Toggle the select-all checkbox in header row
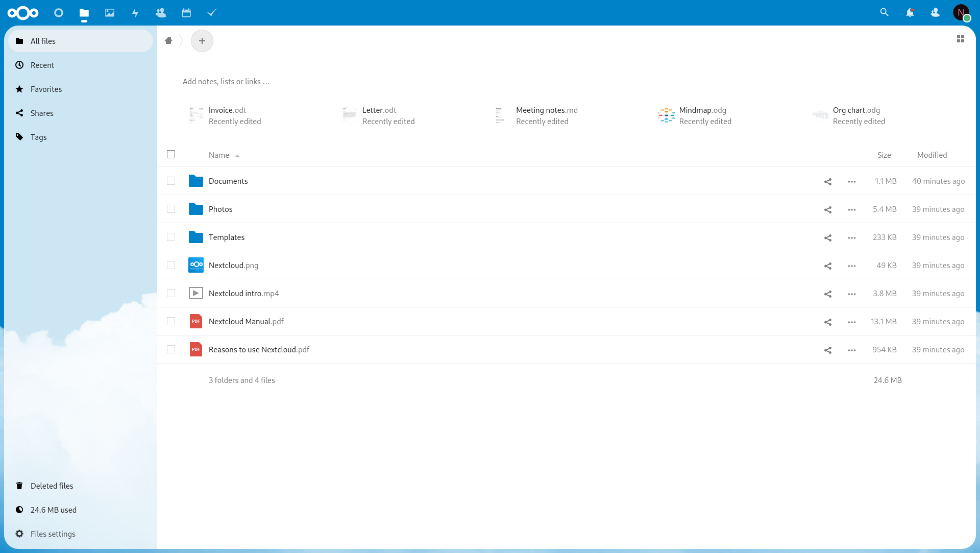 (x=171, y=154)
